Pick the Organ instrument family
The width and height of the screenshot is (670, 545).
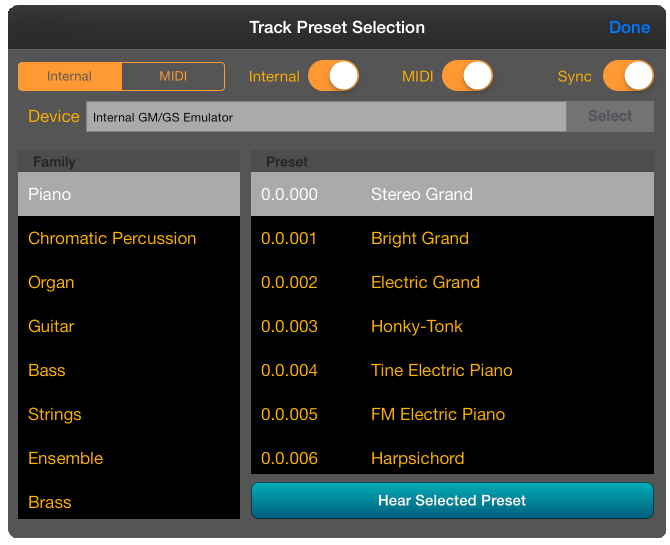[129, 282]
